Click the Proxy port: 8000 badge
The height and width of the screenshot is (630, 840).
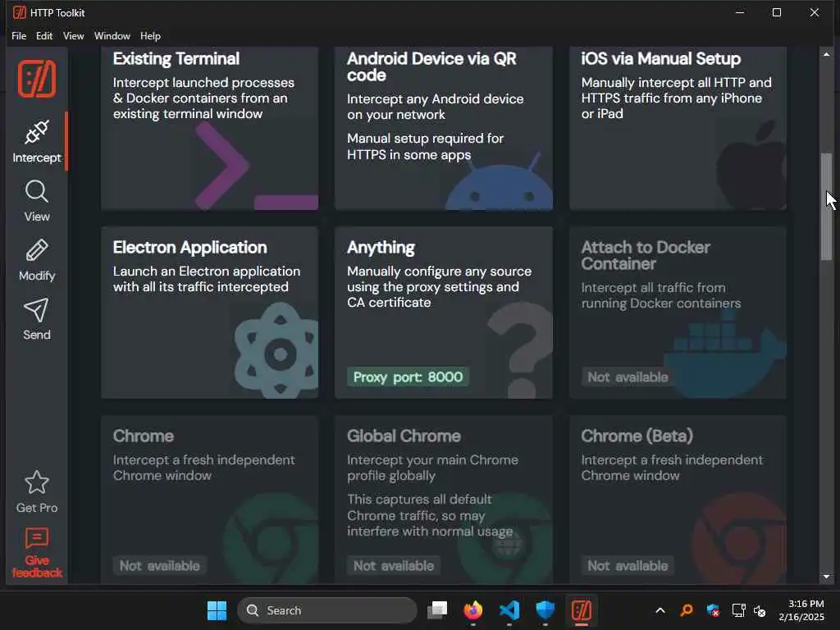408,377
